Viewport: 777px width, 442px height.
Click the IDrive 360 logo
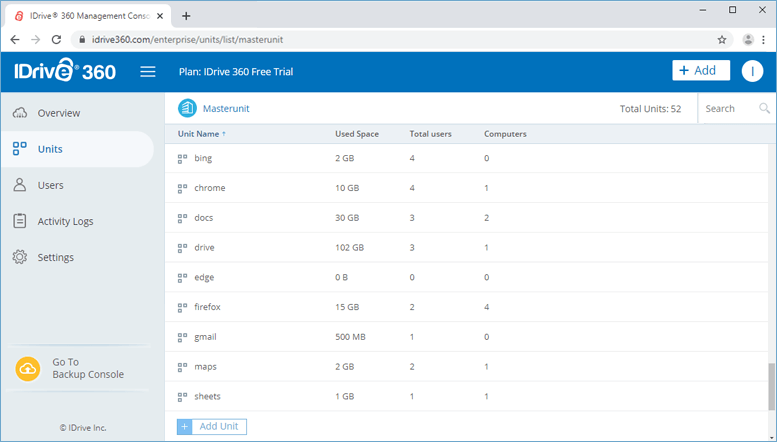click(65, 71)
